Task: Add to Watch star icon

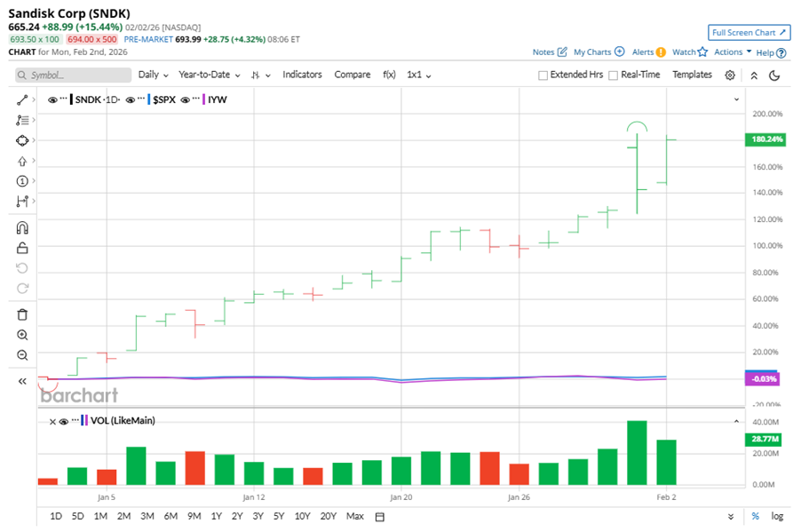Action: pos(703,52)
